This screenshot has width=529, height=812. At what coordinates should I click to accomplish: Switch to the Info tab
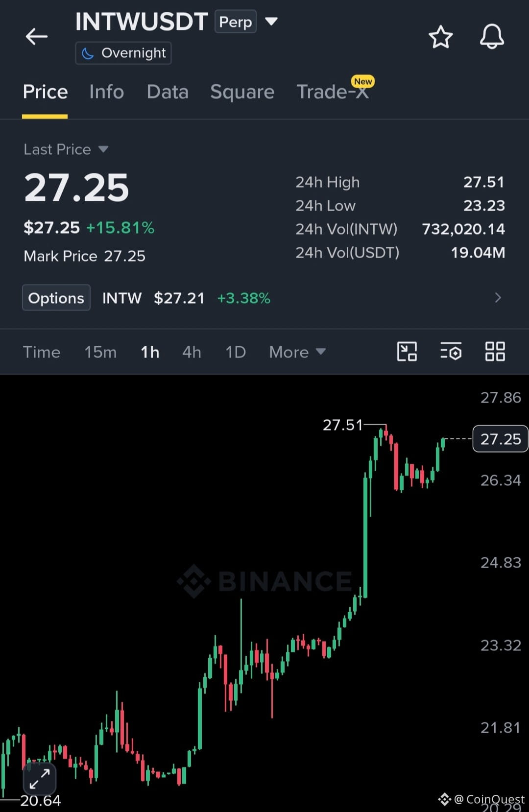pos(107,92)
